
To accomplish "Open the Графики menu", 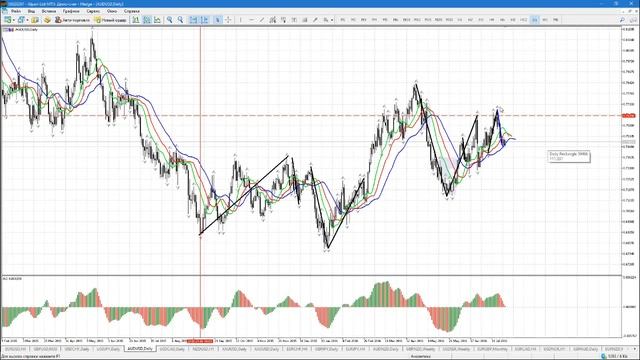I will point(71,11).
